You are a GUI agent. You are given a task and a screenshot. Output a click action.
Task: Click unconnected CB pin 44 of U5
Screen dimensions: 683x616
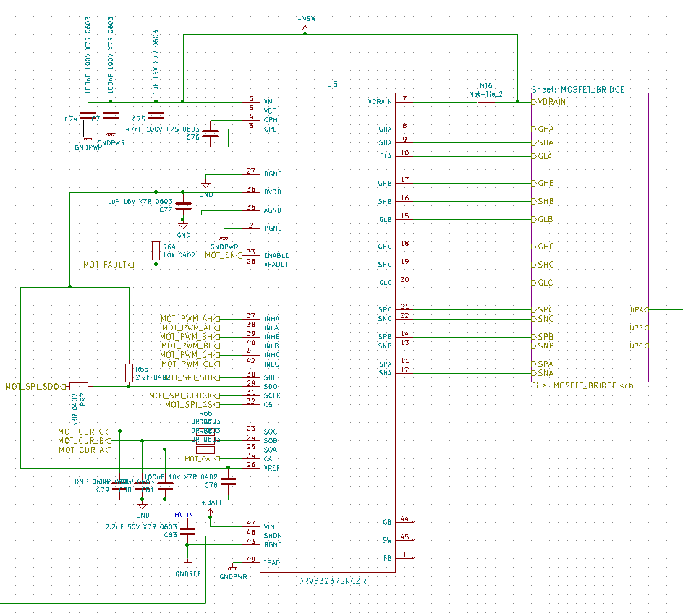pos(404,521)
